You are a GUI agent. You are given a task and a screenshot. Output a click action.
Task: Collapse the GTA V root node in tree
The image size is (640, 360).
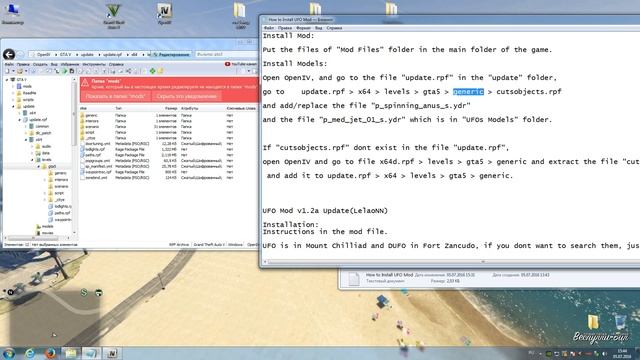tap(7, 80)
